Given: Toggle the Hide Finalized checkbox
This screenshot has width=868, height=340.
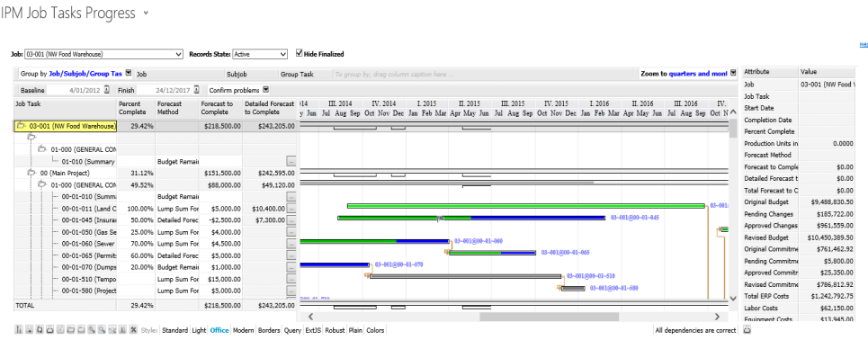Looking at the screenshot, I should click(300, 54).
